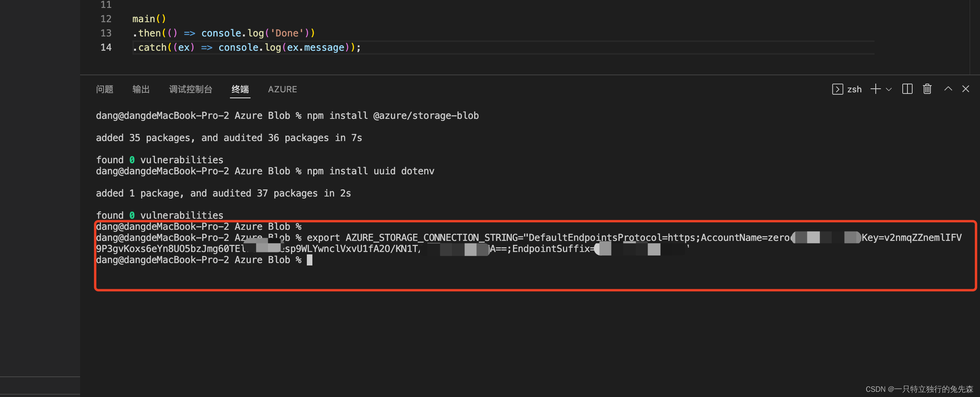Kill the terminal using the trash icon
This screenshot has height=397, width=980.
pos(927,89)
